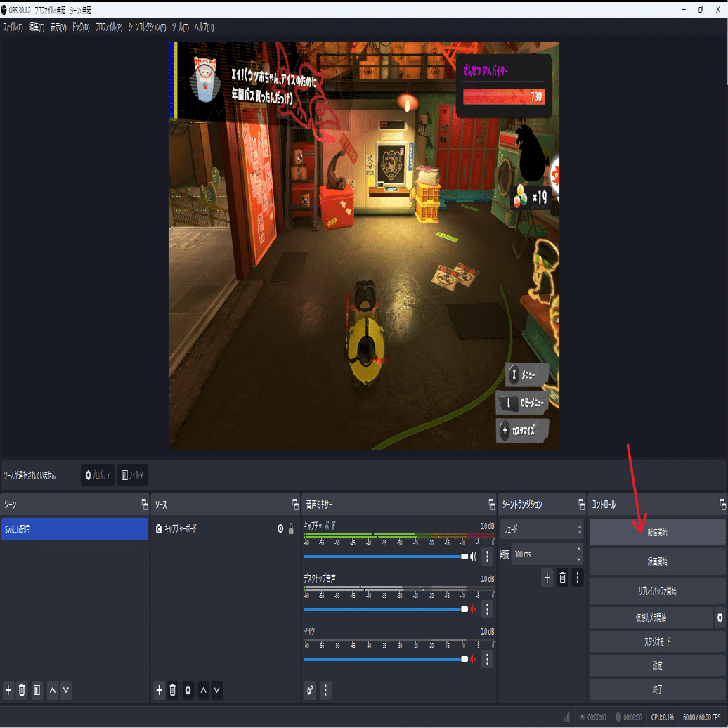The image size is (728, 728).
Task: Remove the scene transition with the trash icon
Action: tap(562, 578)
